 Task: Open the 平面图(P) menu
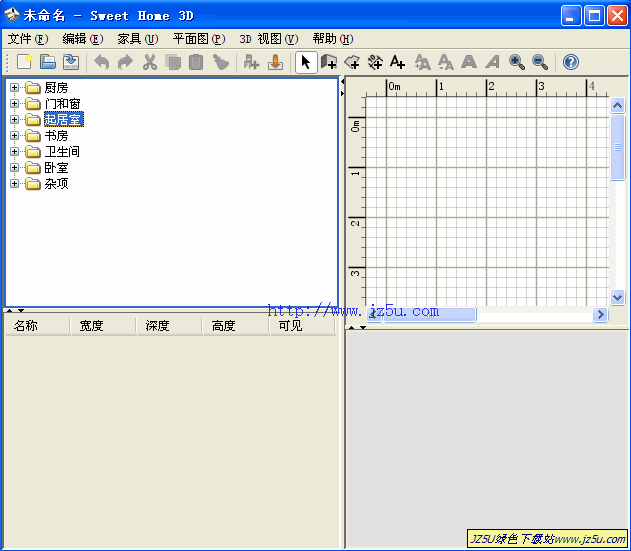pyautogui.click(x=199, y=39)
